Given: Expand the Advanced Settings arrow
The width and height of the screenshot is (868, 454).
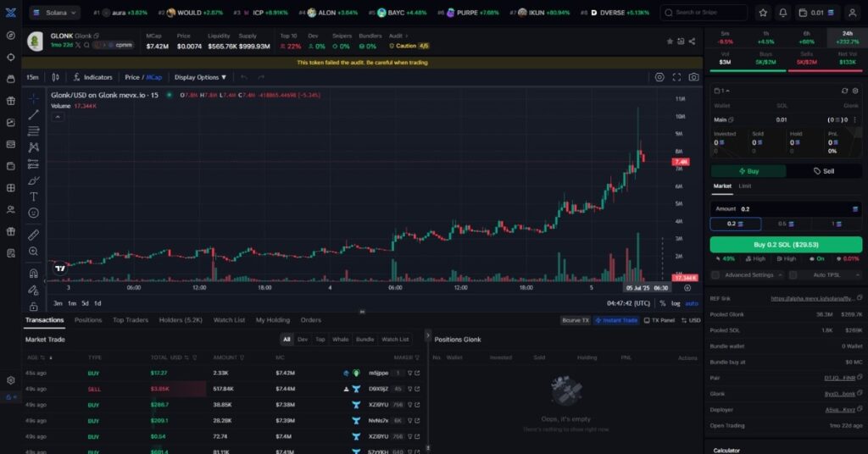Looking at the screenshot, I should click(x=780, y=274).
